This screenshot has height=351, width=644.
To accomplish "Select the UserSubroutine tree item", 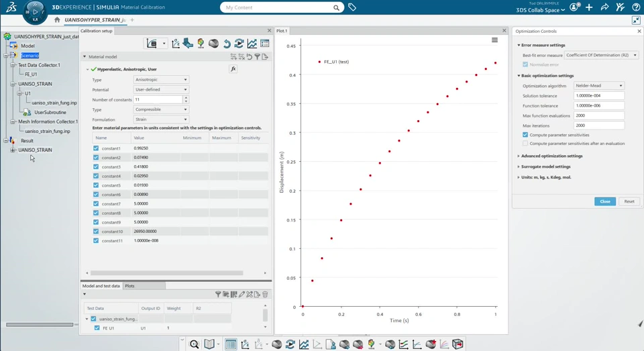I will coord(50,112).
